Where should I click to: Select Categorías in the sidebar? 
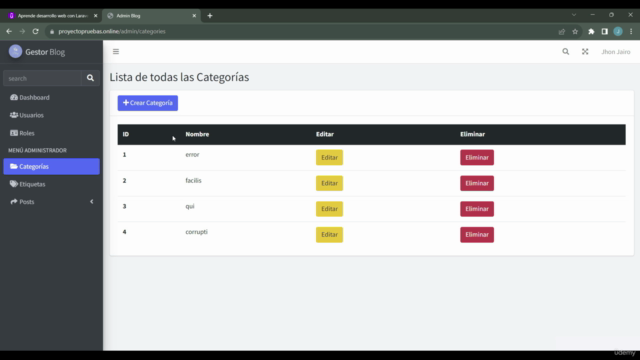coord(51,167)
